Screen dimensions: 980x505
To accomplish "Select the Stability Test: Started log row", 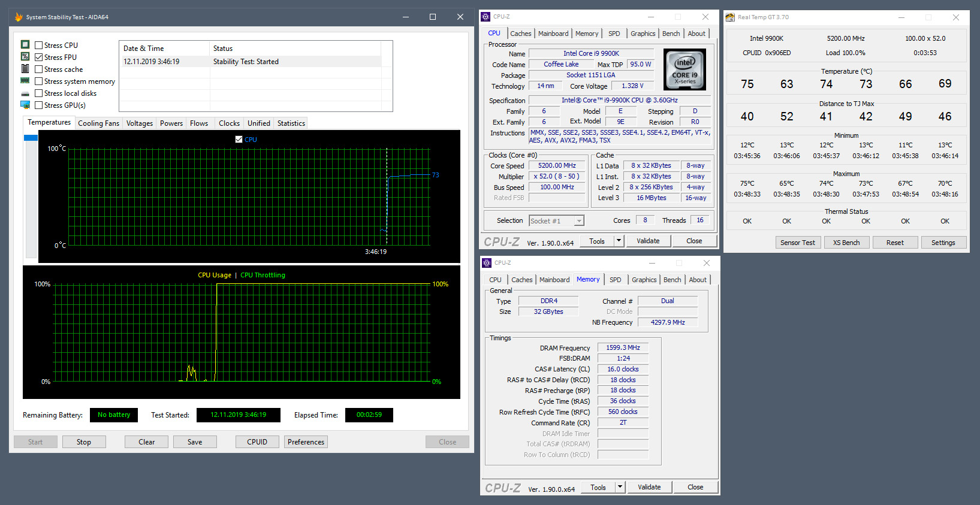I will pyautogui.click(x=251, y=62).
